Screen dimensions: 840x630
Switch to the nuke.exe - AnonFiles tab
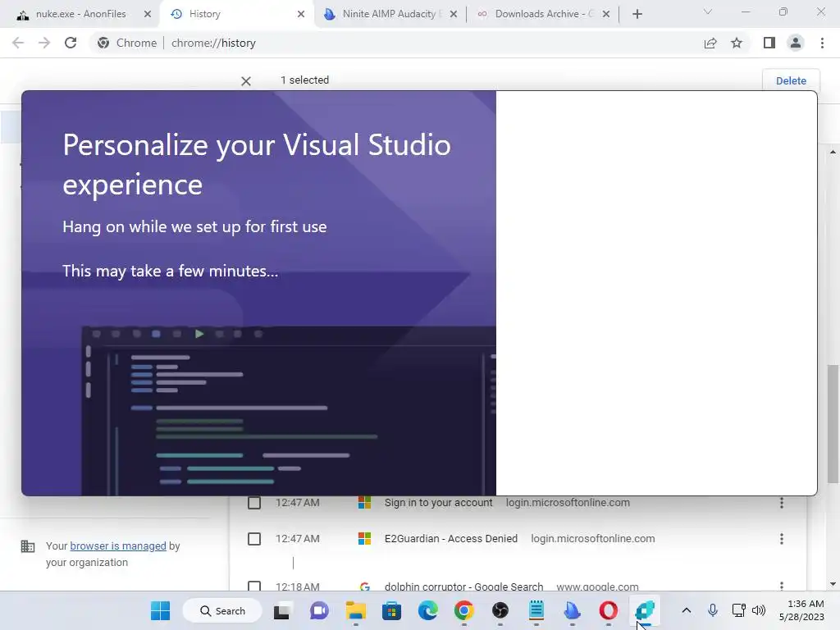pos(80,14)
